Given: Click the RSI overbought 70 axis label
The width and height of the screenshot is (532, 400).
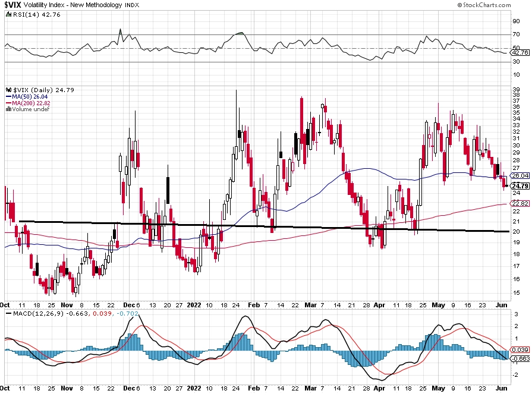Looking at the screenshot, I should (x=516, y=34).
